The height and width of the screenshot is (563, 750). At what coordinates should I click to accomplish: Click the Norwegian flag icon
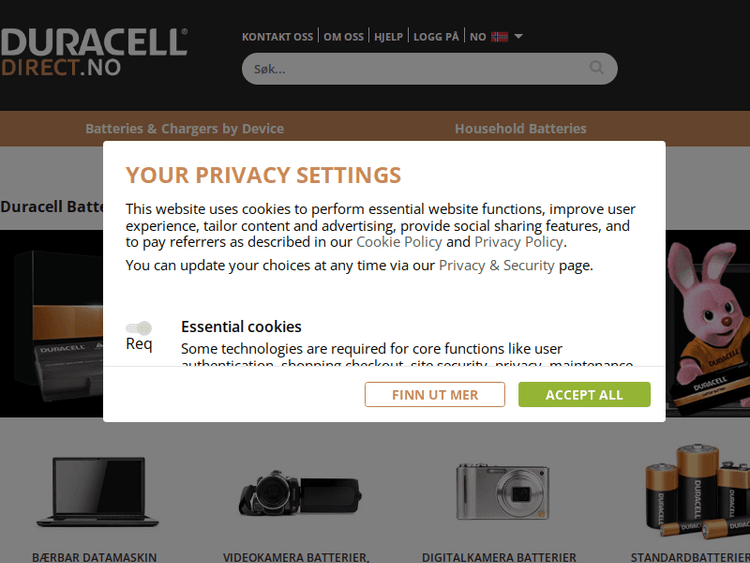pyautogui.click(x=499, y=37)
